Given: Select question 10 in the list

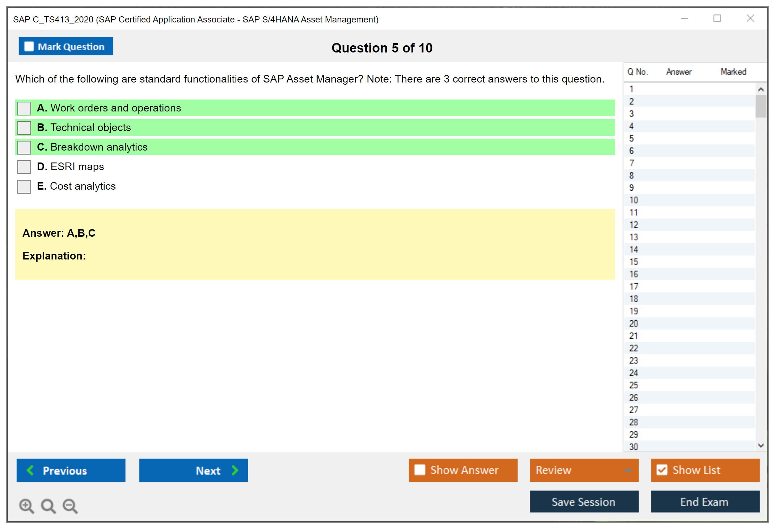Looking at the screenshot, I should [634, 200].
